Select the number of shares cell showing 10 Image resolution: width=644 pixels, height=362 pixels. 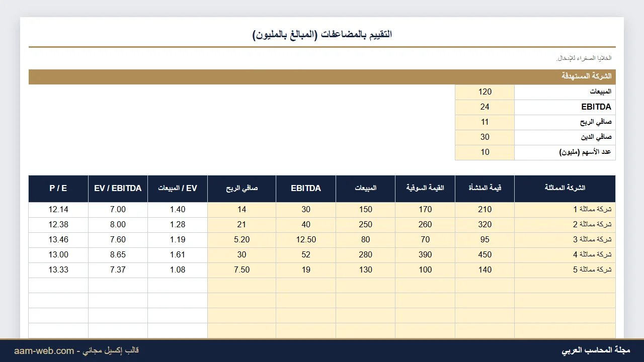[x=485, y=152]
